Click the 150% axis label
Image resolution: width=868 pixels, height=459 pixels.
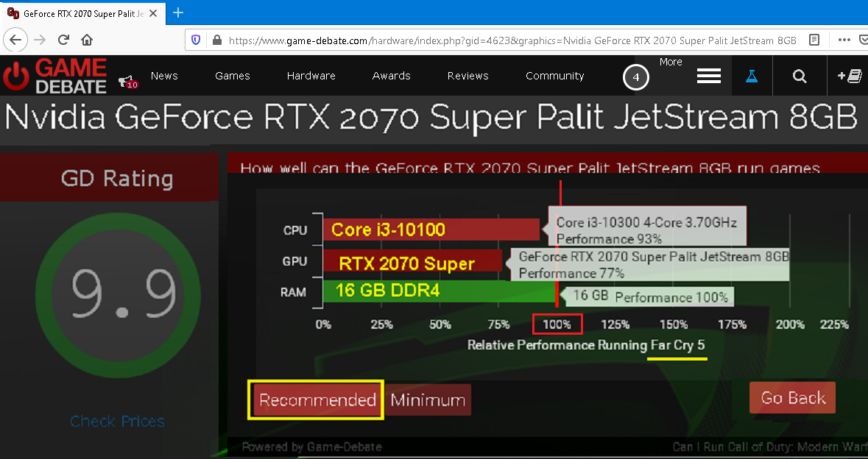click(674, 324)
